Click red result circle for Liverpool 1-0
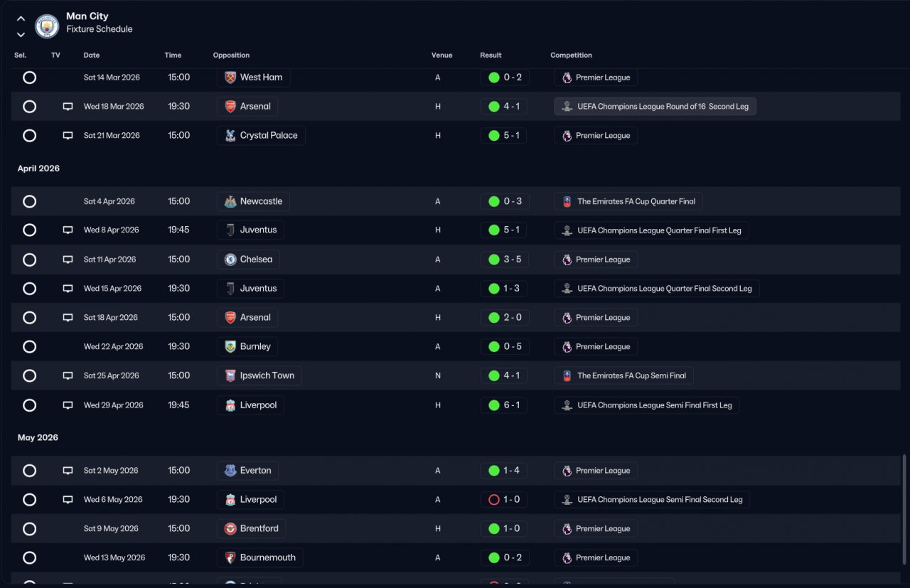Screen dimensions: 910x588 tap(494, 500)
